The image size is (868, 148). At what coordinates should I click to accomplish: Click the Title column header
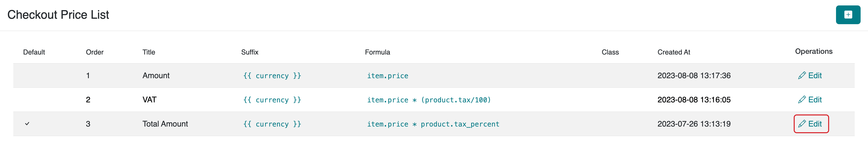(x=149, y=52)
